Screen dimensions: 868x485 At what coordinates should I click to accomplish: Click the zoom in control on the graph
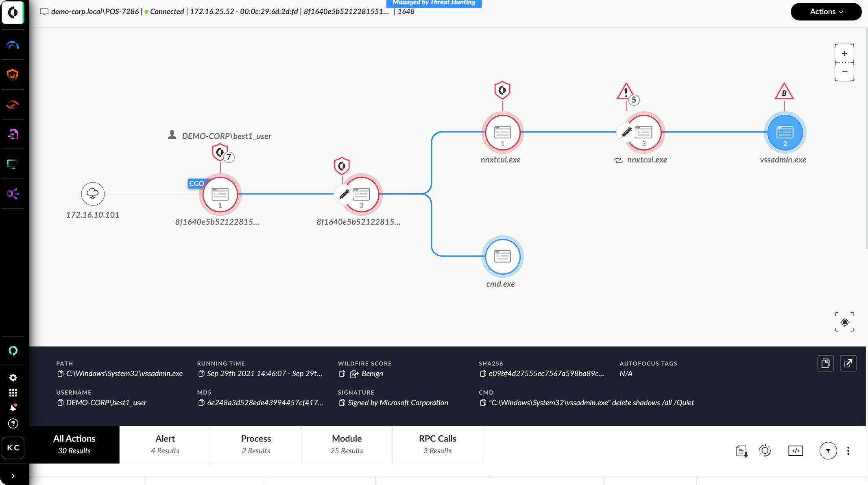(x=844, y=53)
